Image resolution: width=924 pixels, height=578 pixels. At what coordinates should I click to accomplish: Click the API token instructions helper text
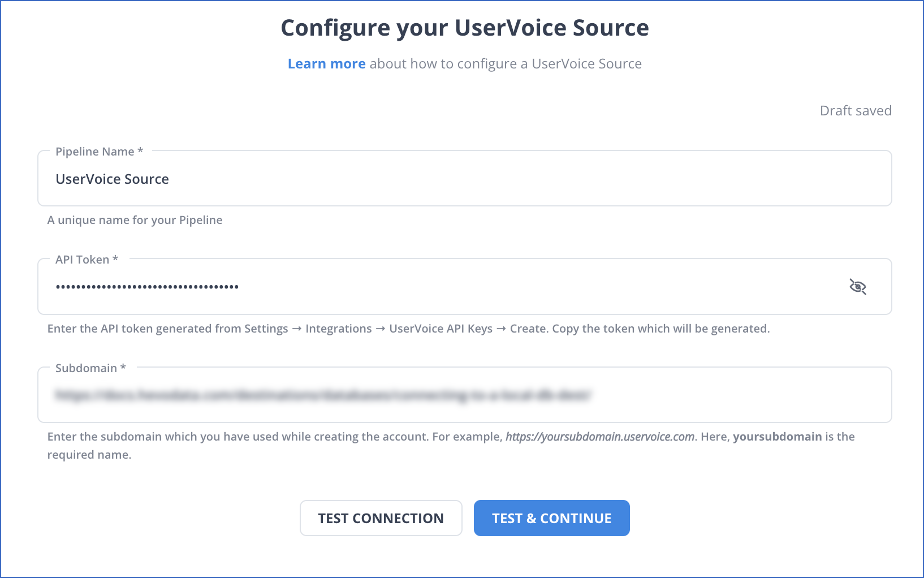(x=408, y=329)
